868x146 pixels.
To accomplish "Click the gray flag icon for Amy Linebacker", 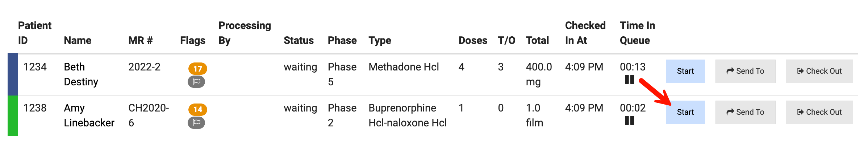I will tap(196, 123).
